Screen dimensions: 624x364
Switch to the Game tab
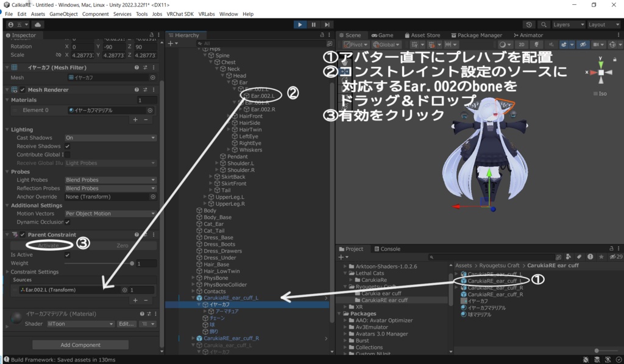(382, 35)
